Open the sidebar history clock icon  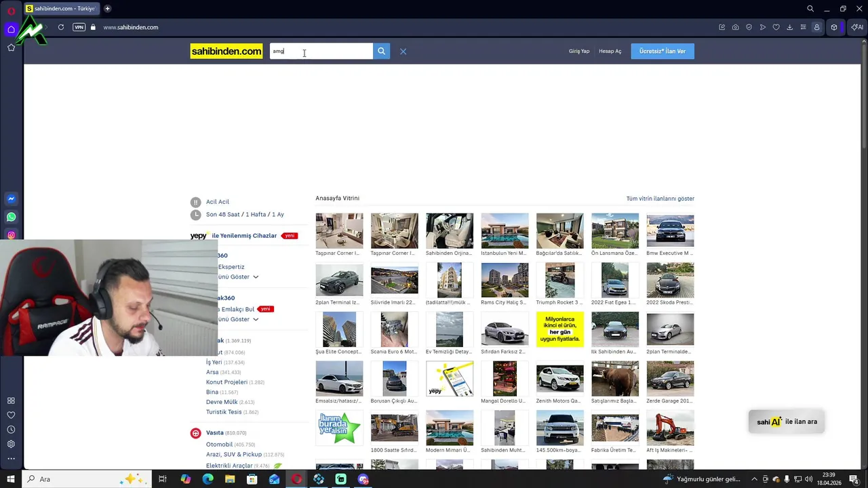point(11,430)
